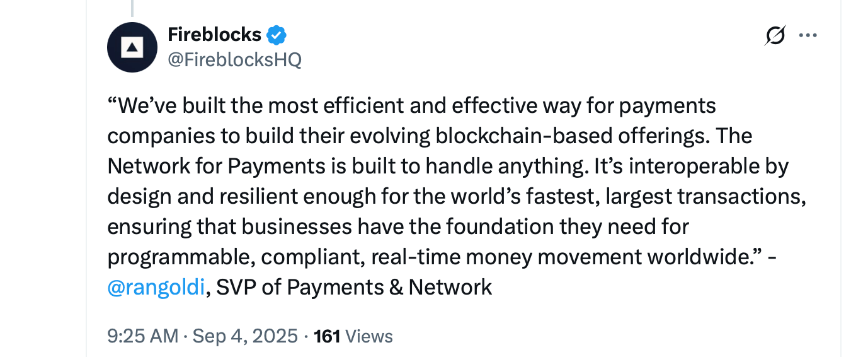868x357 pixels.
Task: Open the @rangoldi mention link
Action: (x=156, y=288)
